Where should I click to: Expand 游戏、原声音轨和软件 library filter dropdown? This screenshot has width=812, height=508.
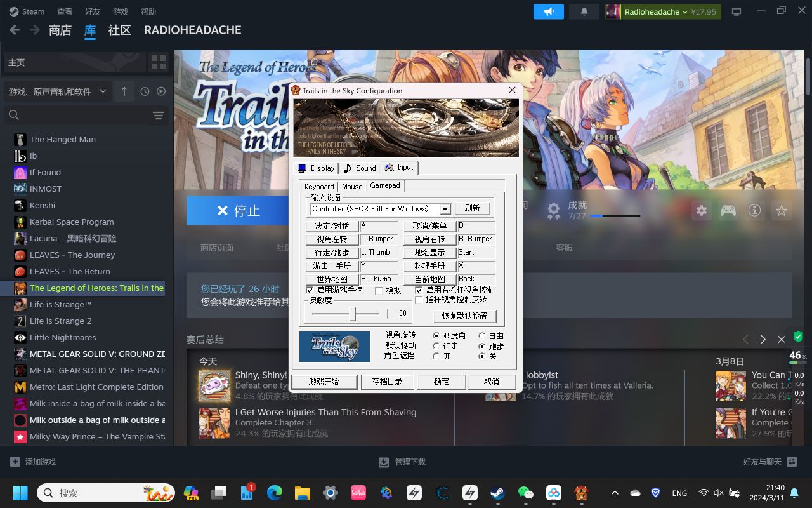pyautogui.click(x=58, y=91)
